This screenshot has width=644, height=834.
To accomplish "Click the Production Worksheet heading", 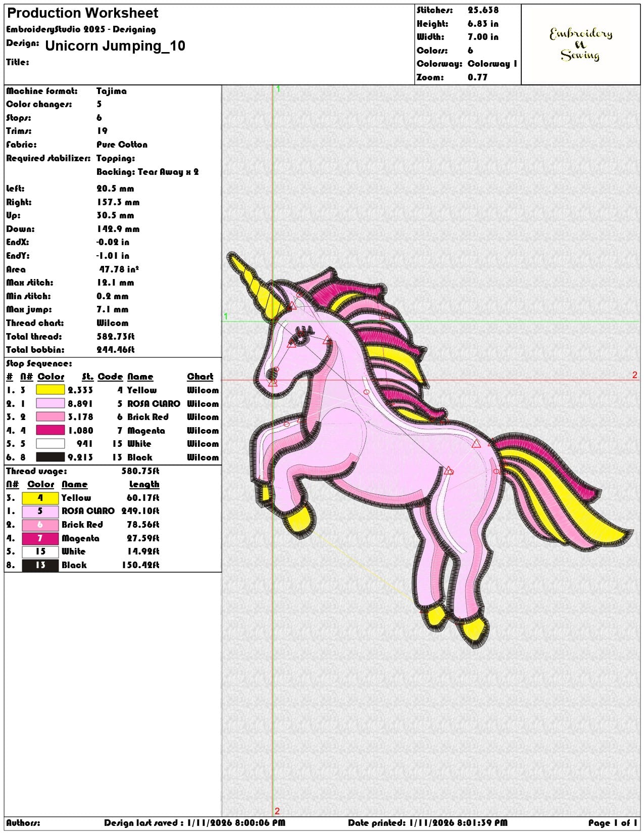I will click(x=82, y=13).
